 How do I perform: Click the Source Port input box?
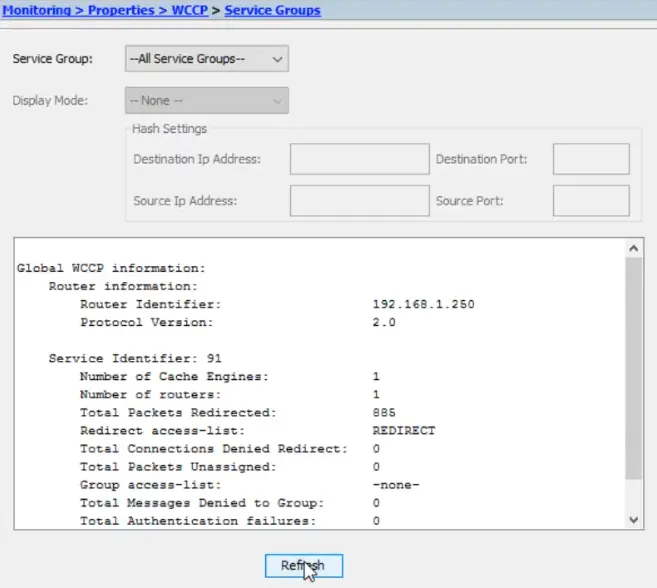(590, 201)
